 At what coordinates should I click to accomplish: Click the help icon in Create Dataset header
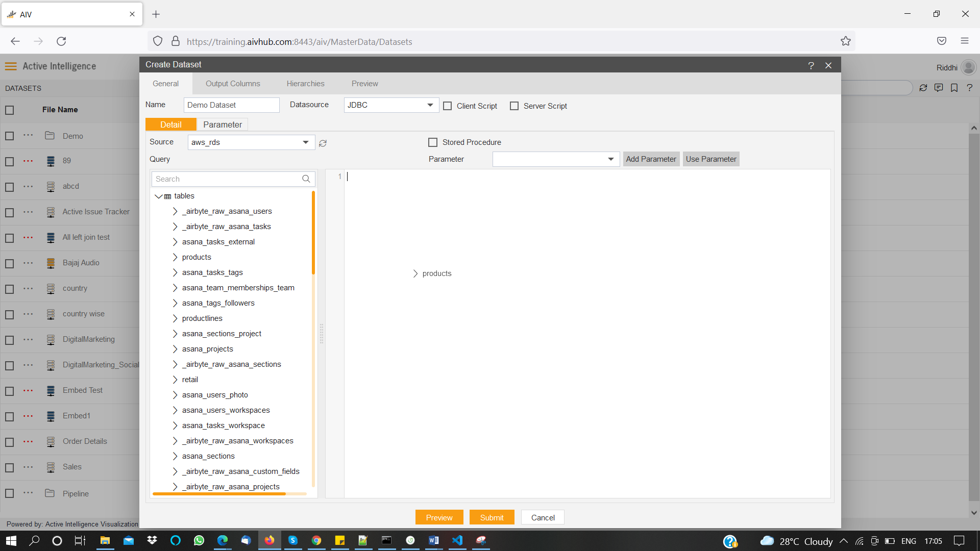(x=811, y=65)
